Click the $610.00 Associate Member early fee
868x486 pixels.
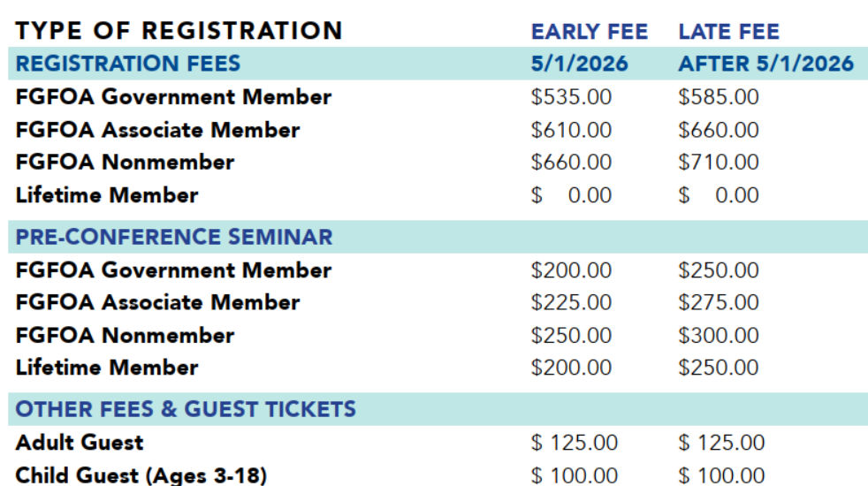point(571,130)
